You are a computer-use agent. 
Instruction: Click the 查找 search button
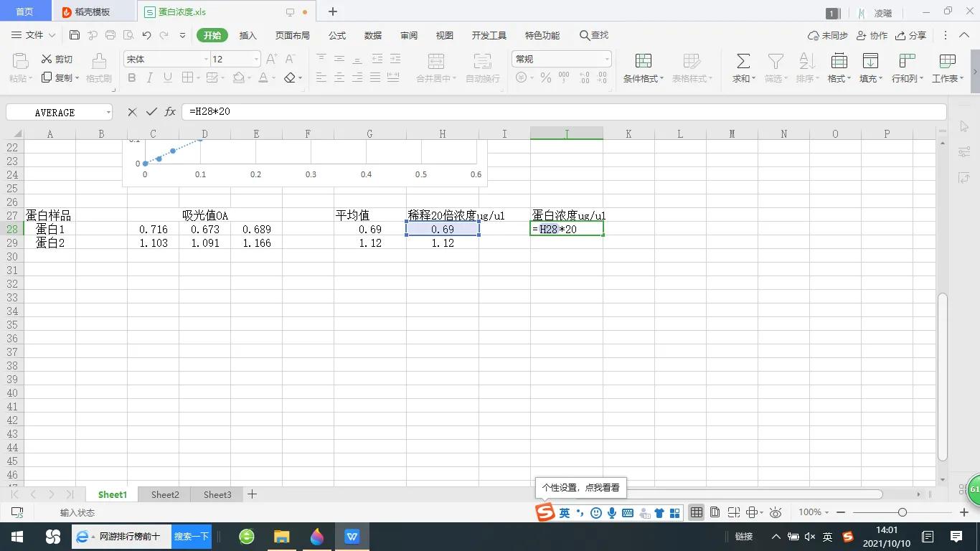pos(594,35)
